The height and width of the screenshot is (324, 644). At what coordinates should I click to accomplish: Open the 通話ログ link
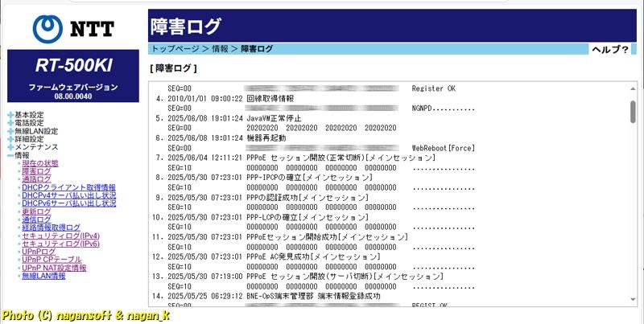pos(36,179)
